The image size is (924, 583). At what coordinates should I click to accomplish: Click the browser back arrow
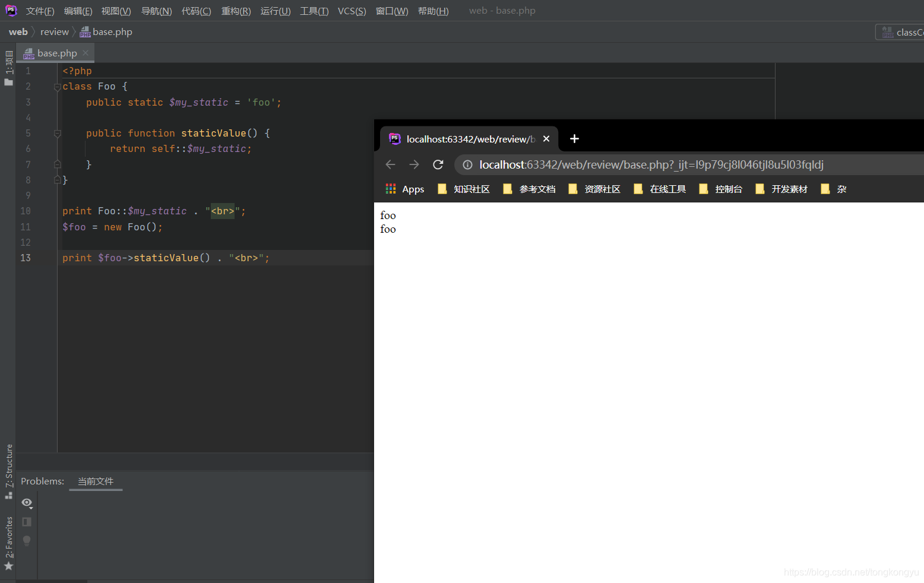pos(390,164)
